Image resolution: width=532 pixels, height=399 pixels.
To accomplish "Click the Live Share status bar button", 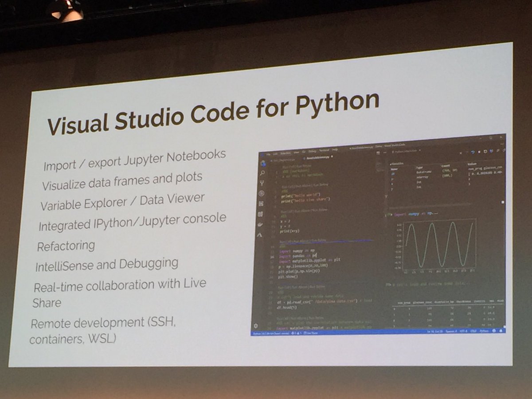I will [311, 332].
